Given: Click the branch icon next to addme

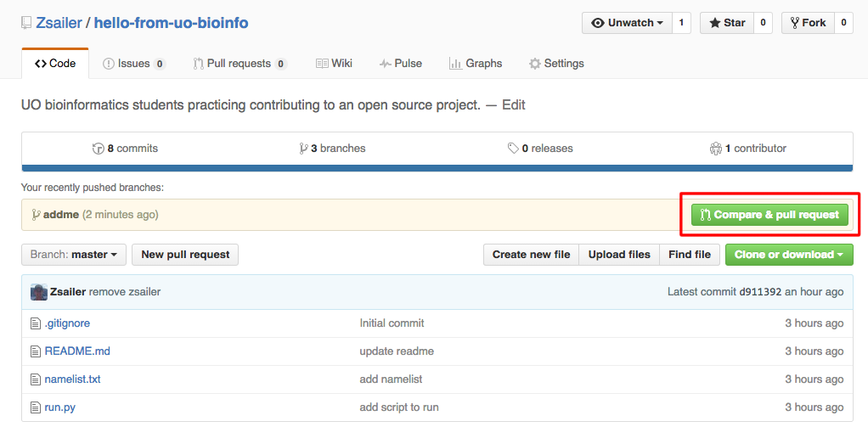Looking at the screenshot, I should [x=36, y=215].
